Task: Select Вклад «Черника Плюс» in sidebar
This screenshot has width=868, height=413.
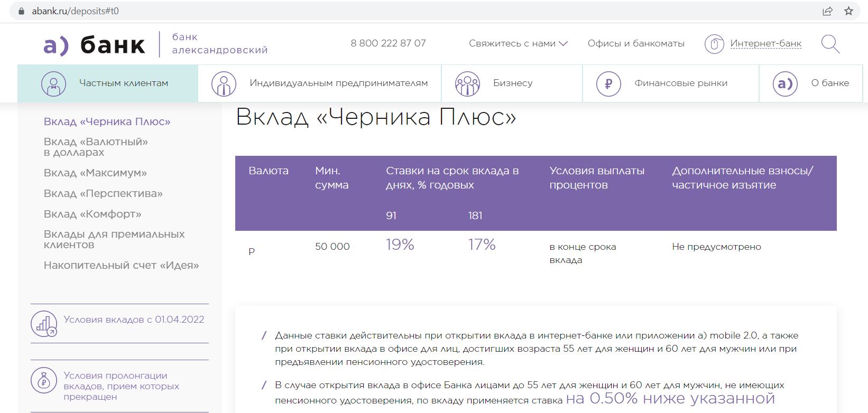Action: click(107, 121)
